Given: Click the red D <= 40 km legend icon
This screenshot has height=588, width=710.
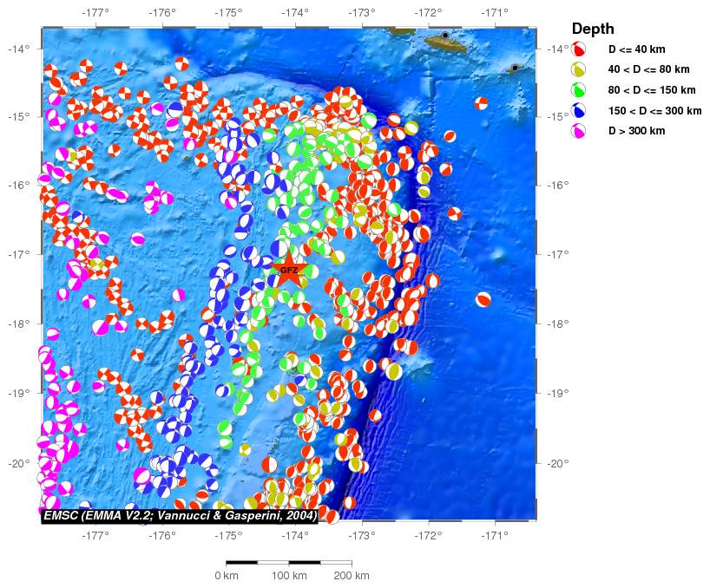Looking at the screenshot, I should [x=579, y=49].
